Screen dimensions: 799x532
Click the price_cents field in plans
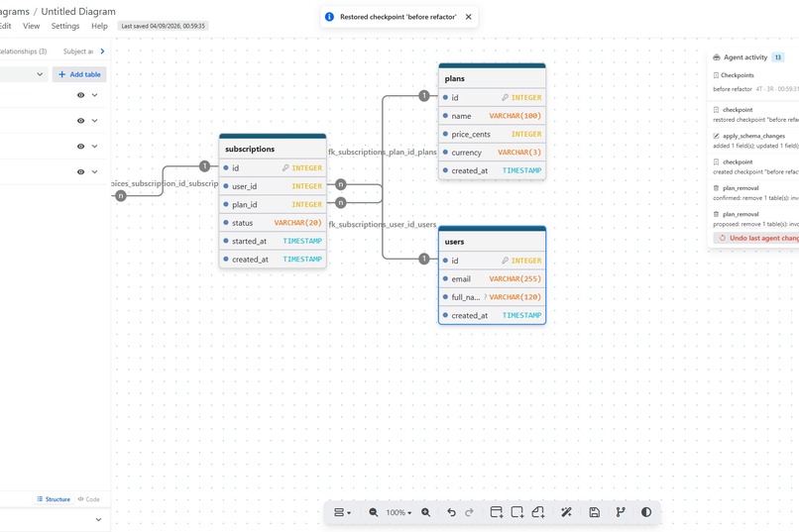[493, 134]
